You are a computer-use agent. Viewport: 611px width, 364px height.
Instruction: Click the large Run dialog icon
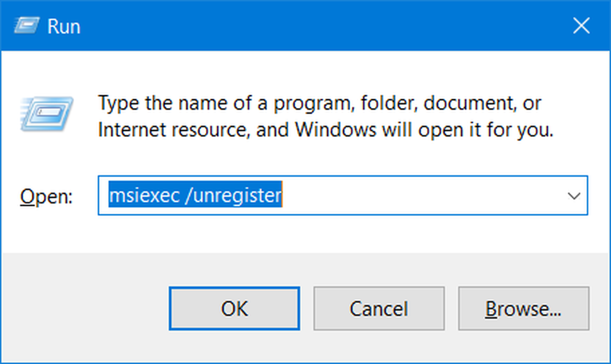click(x=46, y=114)
